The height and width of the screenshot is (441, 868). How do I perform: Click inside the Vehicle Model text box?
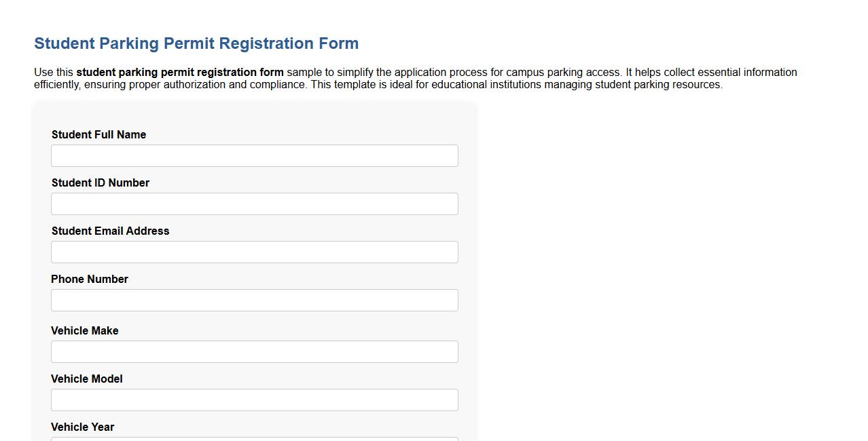pyautogui.click(x=254, y=400)
